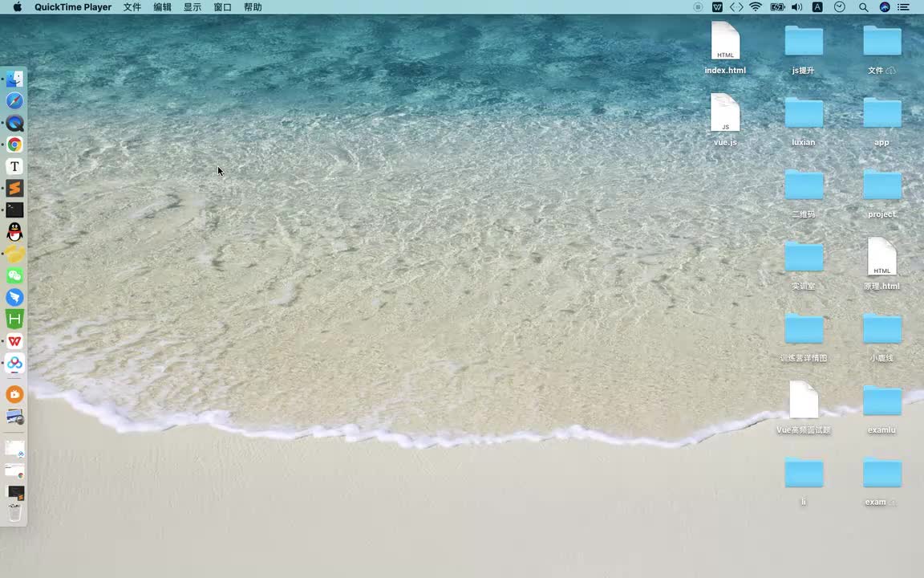Select the 文件 folder on desktop
Image resolution: width=924 pixels, height=578 pixels.
(x=882, y=48)
